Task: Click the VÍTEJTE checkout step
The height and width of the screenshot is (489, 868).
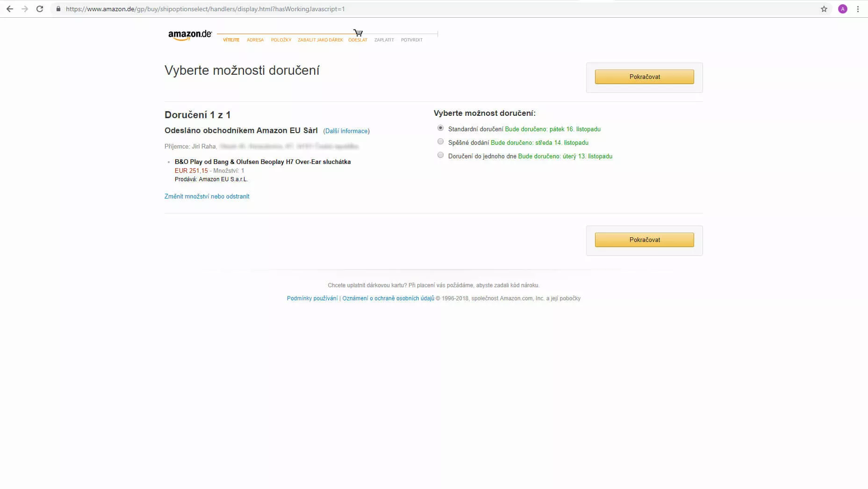Action: click(x=231, y=40)
